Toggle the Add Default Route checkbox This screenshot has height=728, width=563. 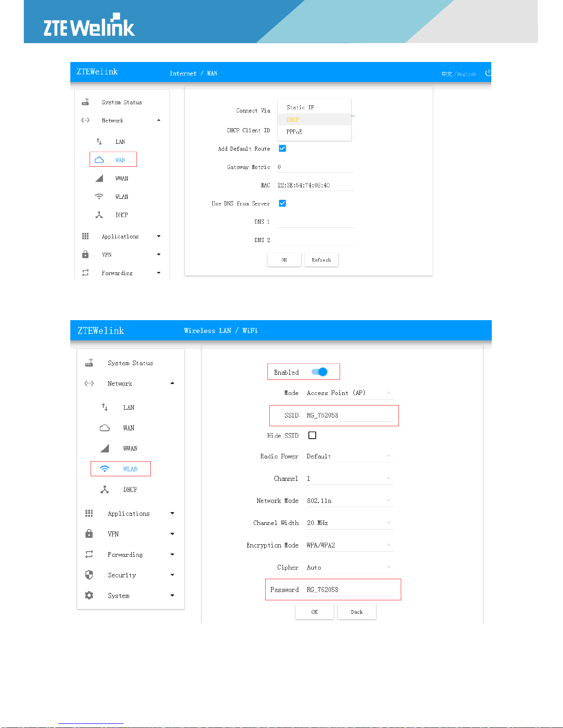tap(283, 148)
